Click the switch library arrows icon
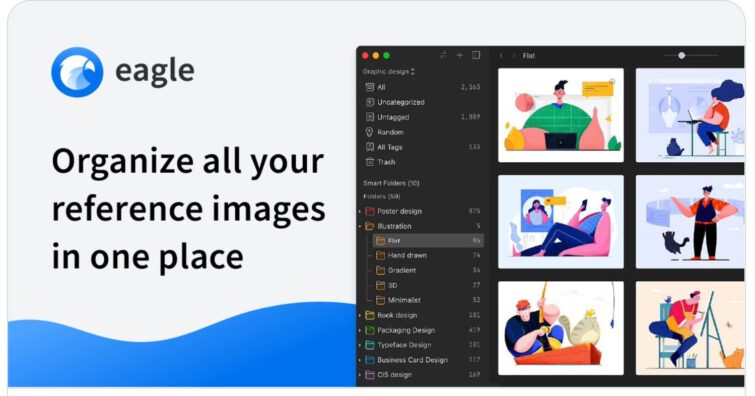Viewport: 755px width, 396px height. click(443, 55)
